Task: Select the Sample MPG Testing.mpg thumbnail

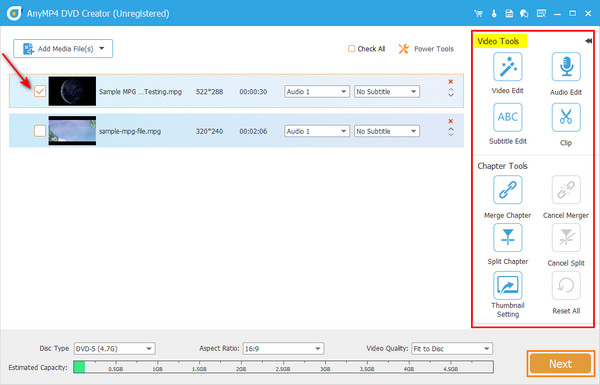Action: [72, 91]
